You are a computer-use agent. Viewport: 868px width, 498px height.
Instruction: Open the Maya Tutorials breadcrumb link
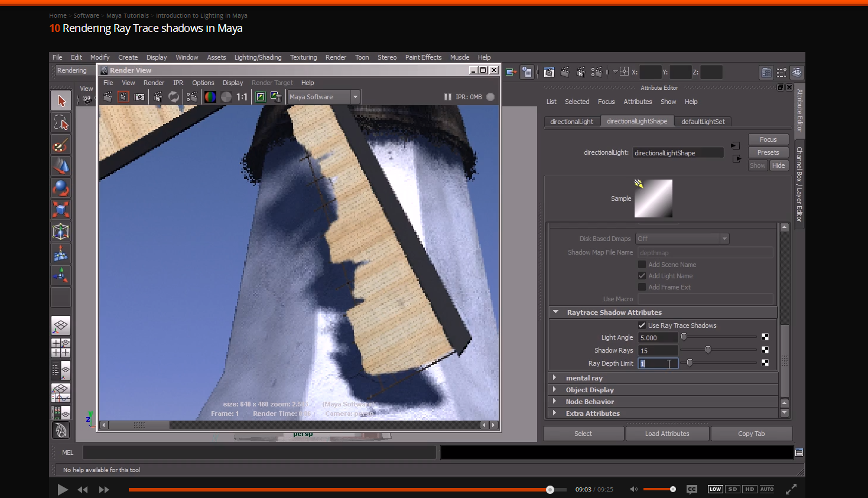(x=128, y=15)
